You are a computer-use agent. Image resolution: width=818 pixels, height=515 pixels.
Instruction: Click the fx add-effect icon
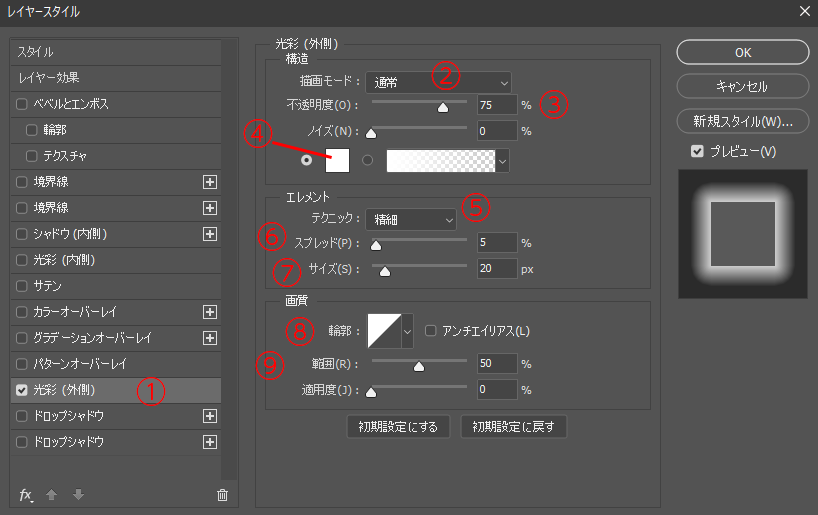[x=26, y=495]
